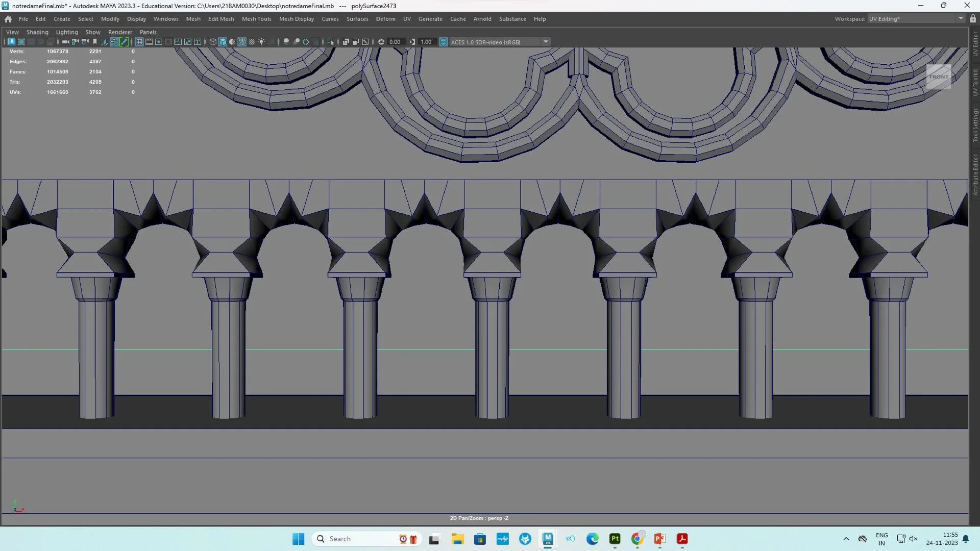Toggle the ACES color management ON switch
This screenshot has height=551, width=980.
click(443, 42)
